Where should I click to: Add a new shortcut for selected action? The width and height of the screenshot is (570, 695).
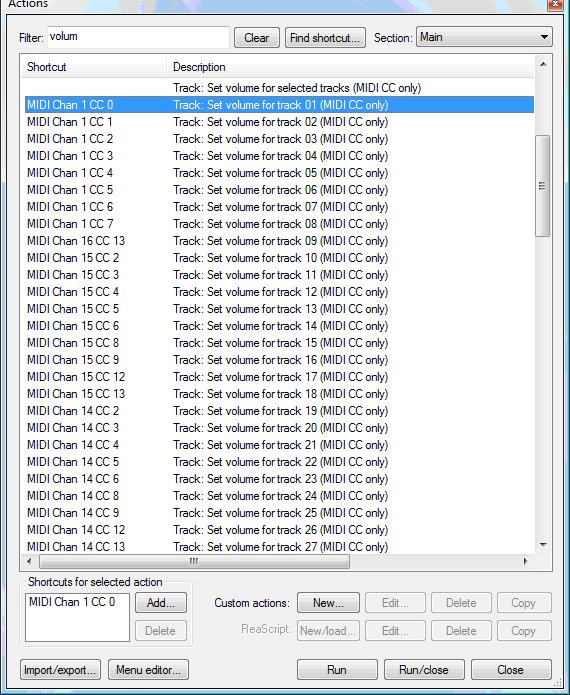pyautogui.click(x=161, y=603)
